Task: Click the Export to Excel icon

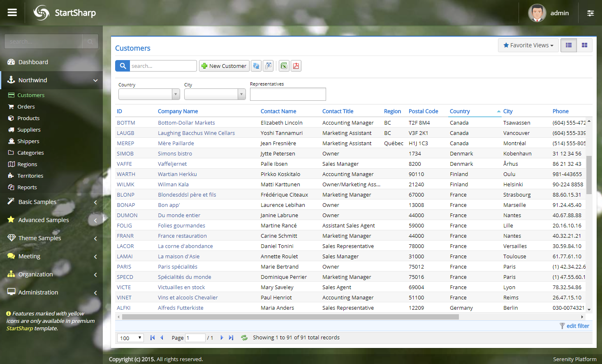Action: pos(284,66)
